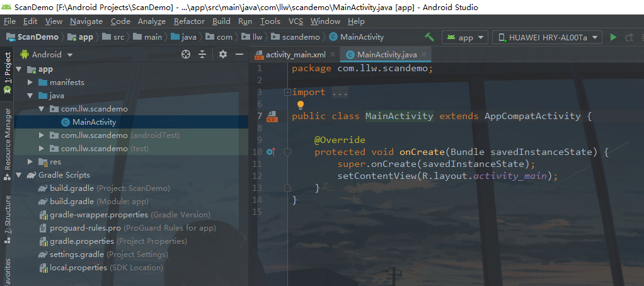Viewport: 644px width, 286px height.
Task: Open the app run configuration dropdown
Action: (x=465, y=37)
